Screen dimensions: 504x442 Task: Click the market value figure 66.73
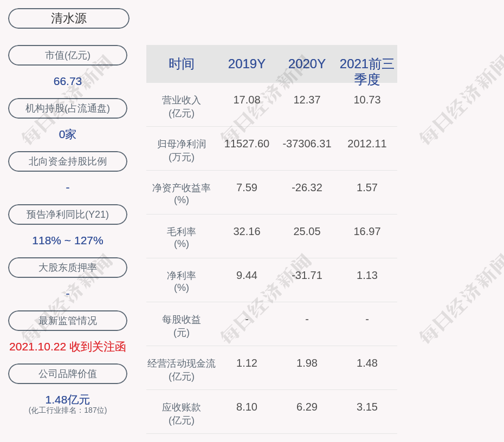coord(68,81)
